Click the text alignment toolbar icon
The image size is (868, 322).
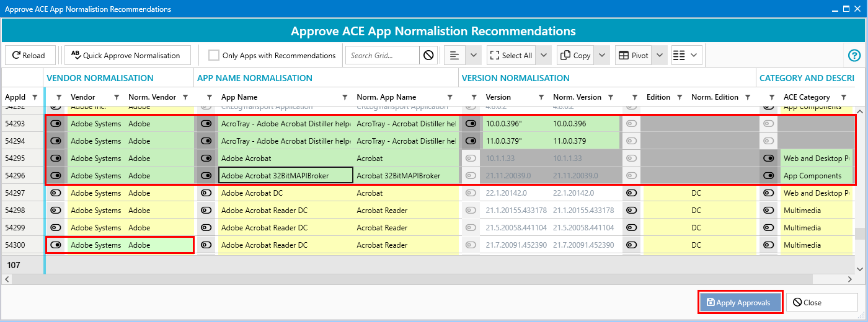point(454,55)
